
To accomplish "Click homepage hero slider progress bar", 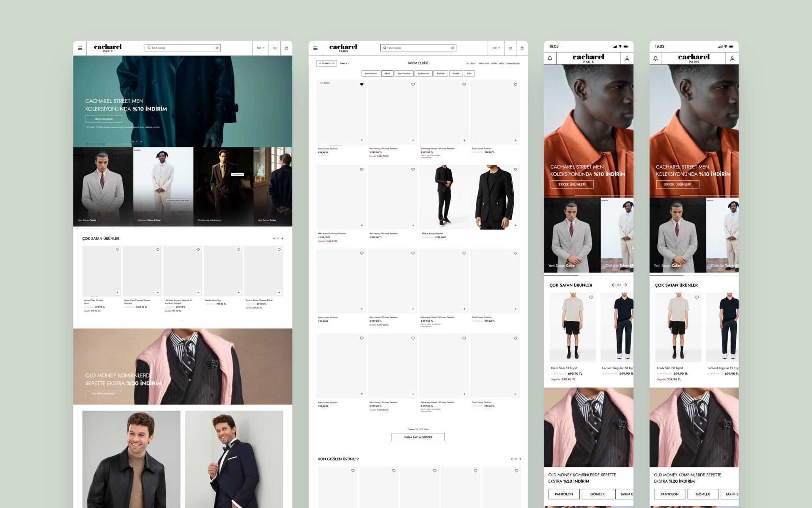I will click(x=114, y=144).
